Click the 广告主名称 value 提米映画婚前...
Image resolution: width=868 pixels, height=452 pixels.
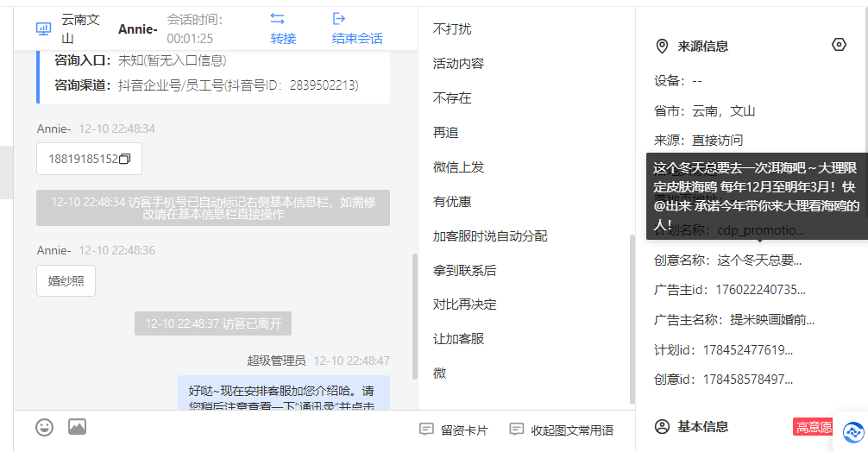[x=771, y=319]
